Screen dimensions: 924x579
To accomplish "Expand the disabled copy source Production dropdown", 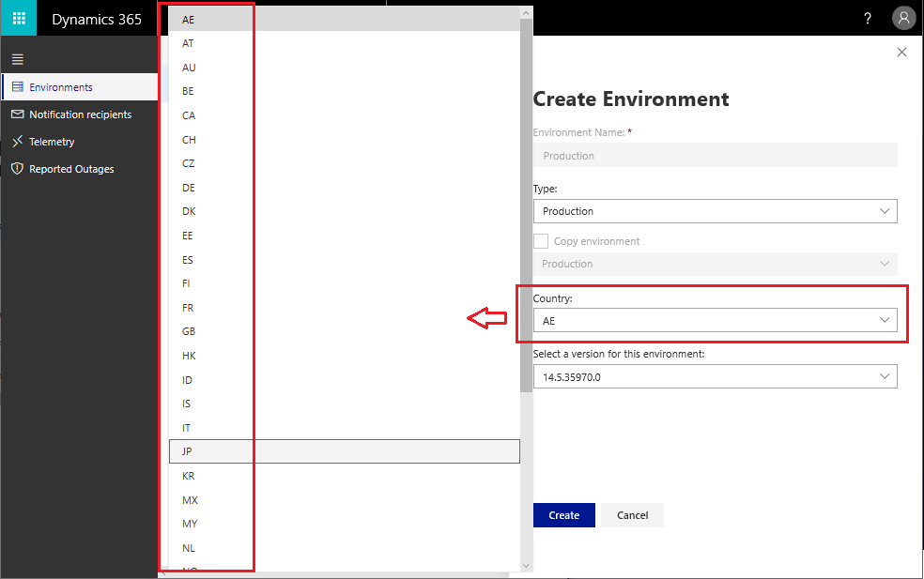I will [x=715, y=264].
